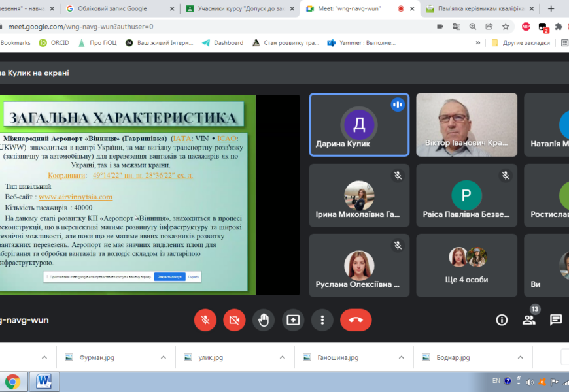Select Віктор Іванович's video tile
569x392 pixels.
click(466, 124)
